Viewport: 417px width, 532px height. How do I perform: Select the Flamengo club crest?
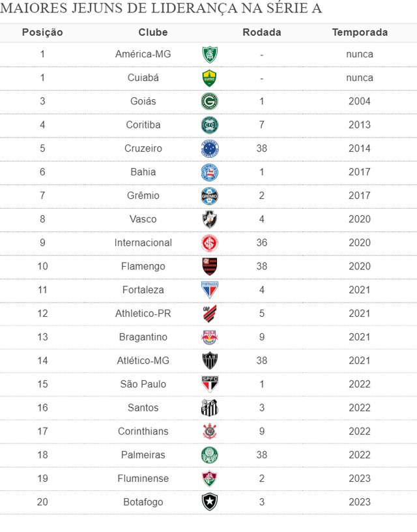coord(210,266)
